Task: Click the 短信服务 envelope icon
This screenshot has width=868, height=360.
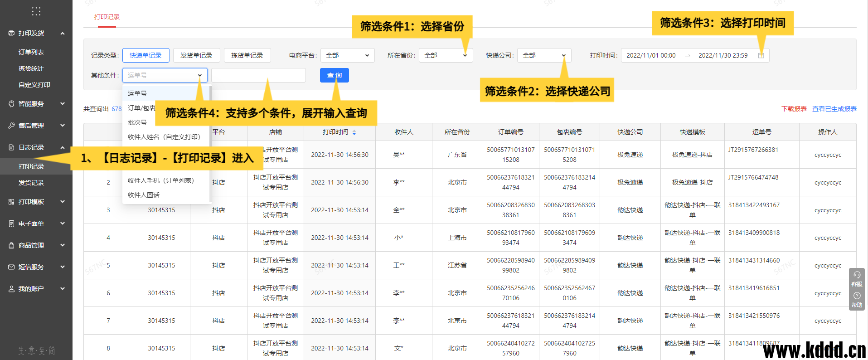Action: click(11, 267)
